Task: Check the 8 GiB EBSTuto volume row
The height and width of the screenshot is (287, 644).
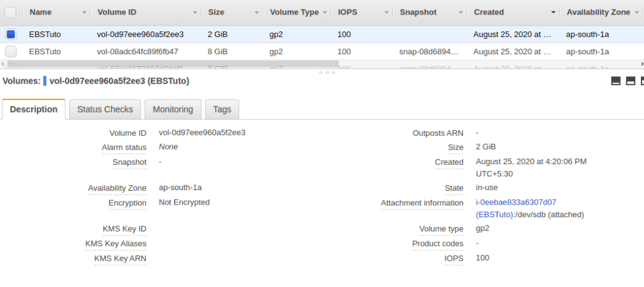Action: point(11,52)
